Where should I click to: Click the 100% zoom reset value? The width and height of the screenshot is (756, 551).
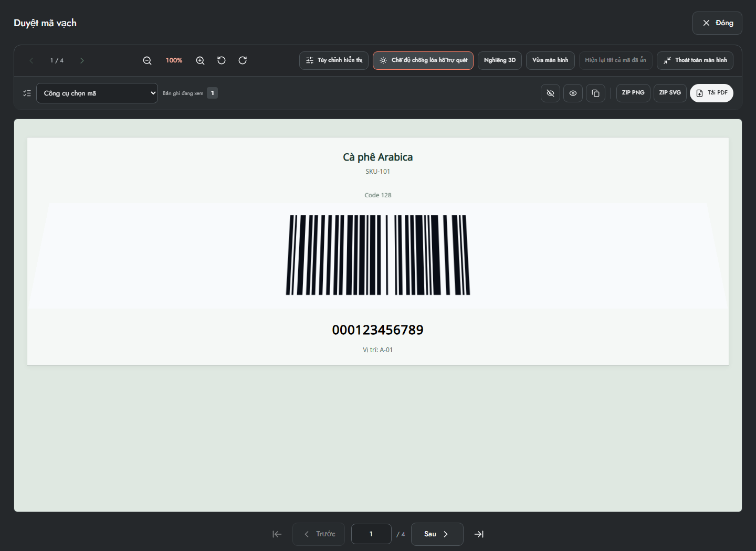click(174, 60)
